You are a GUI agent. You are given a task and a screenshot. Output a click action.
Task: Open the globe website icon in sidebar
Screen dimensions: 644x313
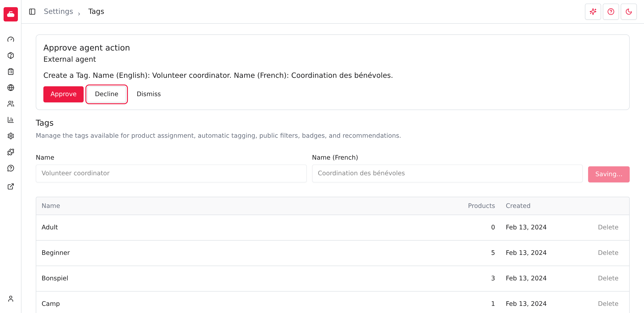pos(11,88)
